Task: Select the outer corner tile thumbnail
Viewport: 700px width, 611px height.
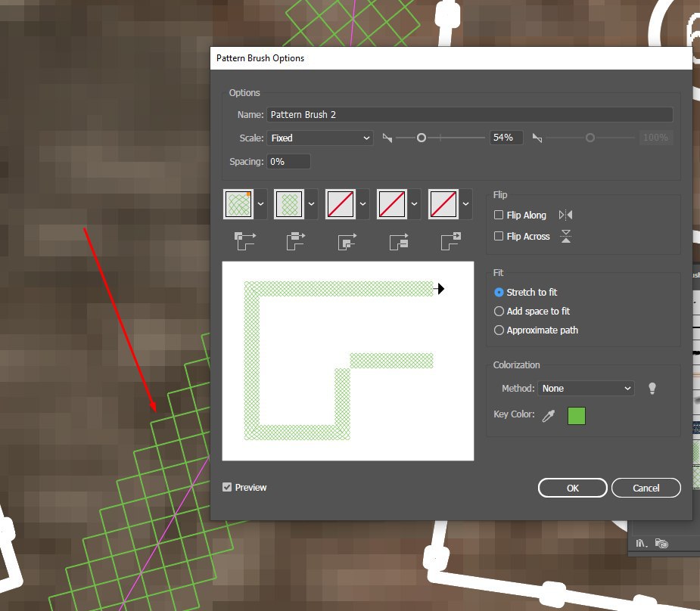Action: coord(238,204)
